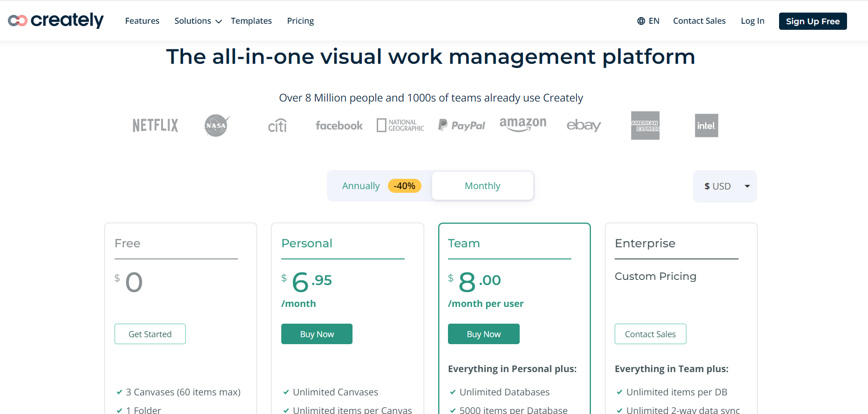This screenshot has width=868, height=414.
Task: Click 'Everything in Team plus:' text
Action: click(x=671, y=369)
